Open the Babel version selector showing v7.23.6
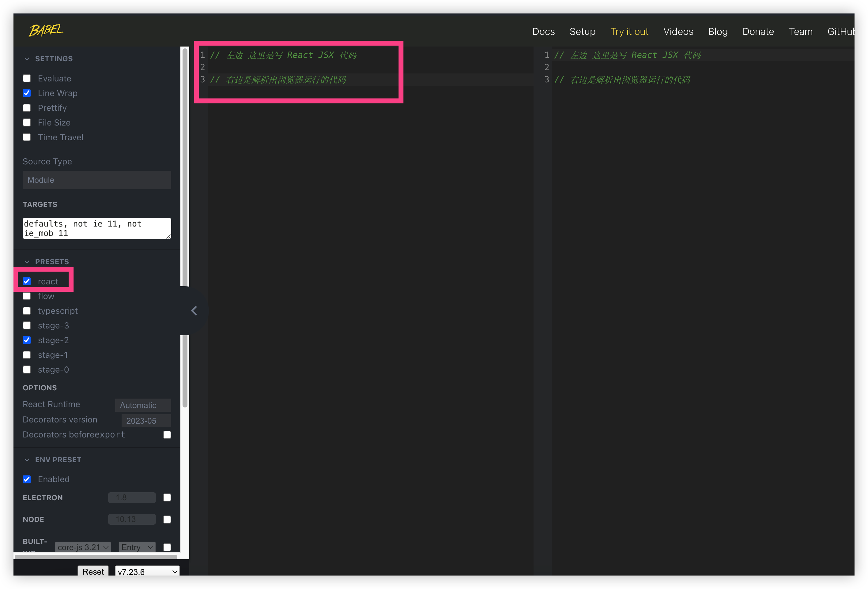The image size is (868, 589). (147, 572)
